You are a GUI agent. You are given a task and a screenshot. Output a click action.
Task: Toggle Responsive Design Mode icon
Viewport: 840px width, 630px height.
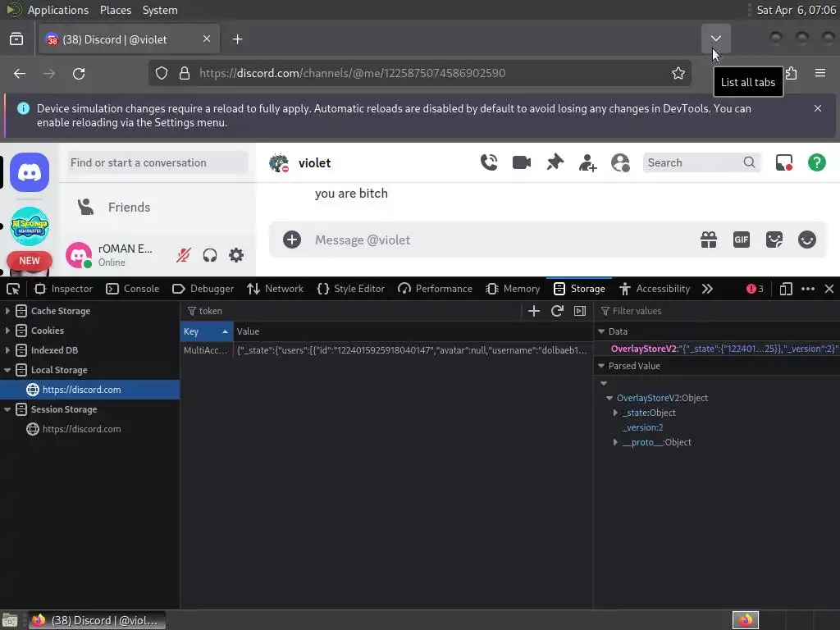[785, 289]
